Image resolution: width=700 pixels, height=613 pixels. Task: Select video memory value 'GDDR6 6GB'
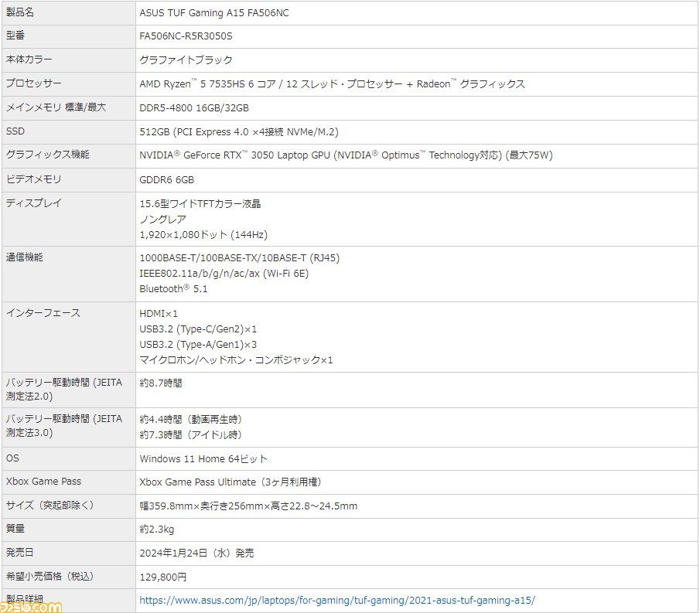[x=166, y=180]
